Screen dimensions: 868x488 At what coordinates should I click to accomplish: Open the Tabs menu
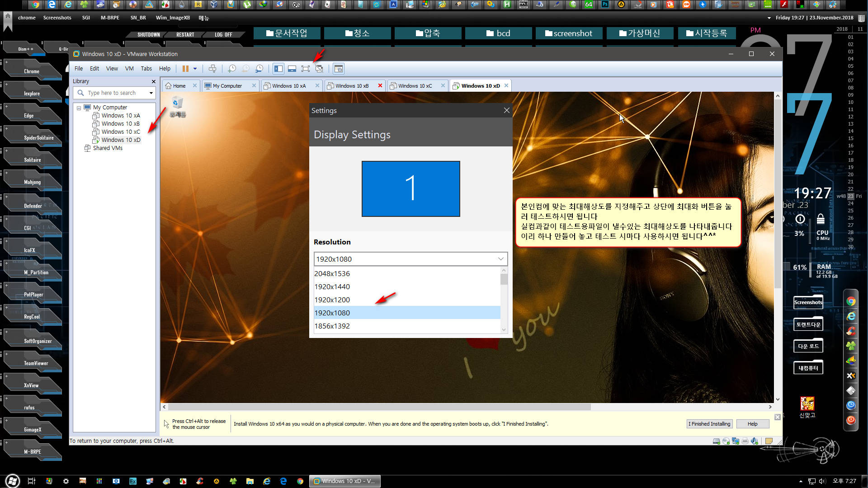146,69
